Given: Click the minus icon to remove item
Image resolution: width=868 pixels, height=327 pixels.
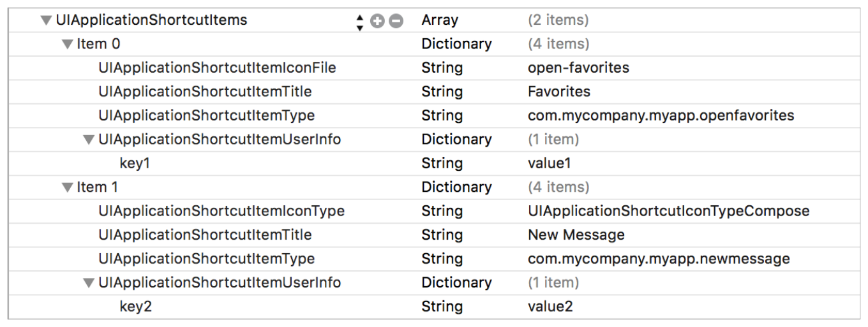Looking at the screenshot, I should (x=396, y=21).
